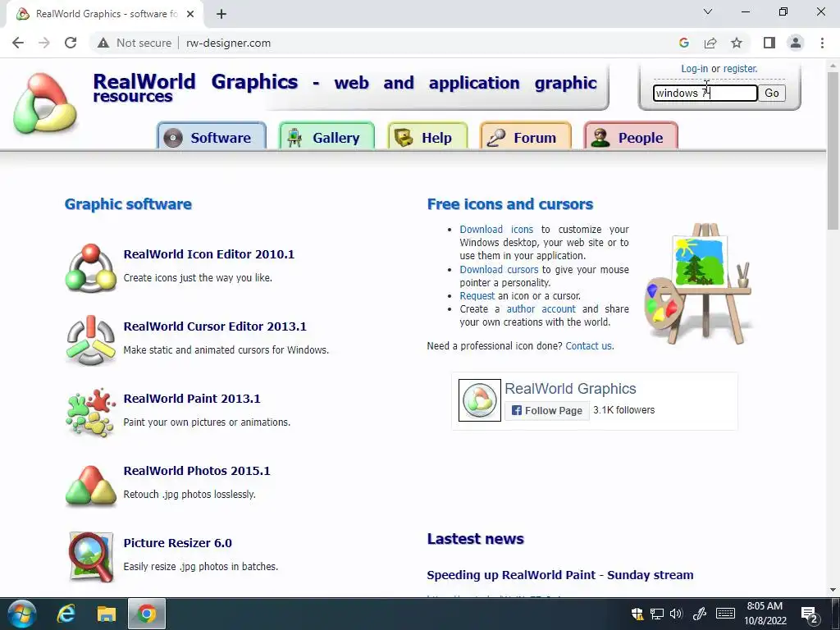840x630 pixels.
Task: Open the RealWorld Graphics Facebook page title
Action: (x=570, y=388)
